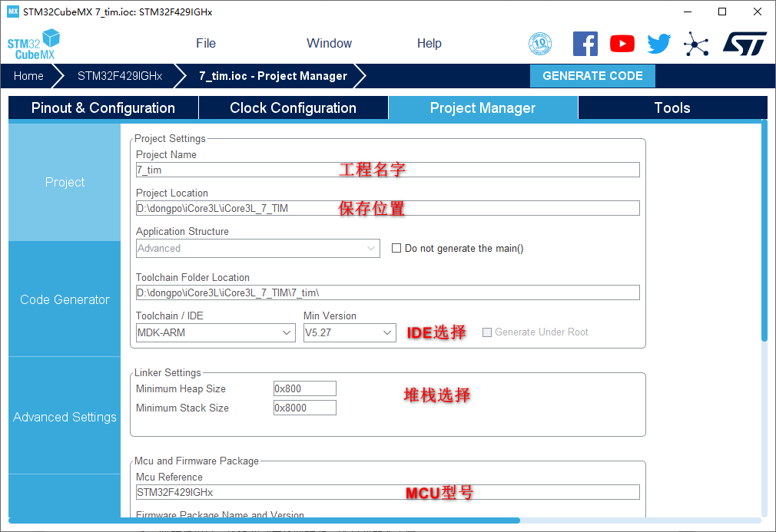Expand the Min Version dropdown
This screenshot has height=532, width=776.
point(350,333)
